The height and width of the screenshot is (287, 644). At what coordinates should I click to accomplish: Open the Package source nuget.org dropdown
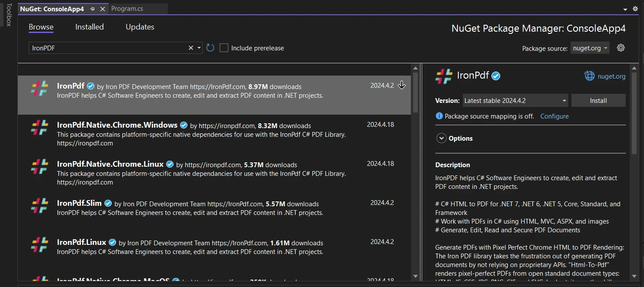click(x=590, y=48)
